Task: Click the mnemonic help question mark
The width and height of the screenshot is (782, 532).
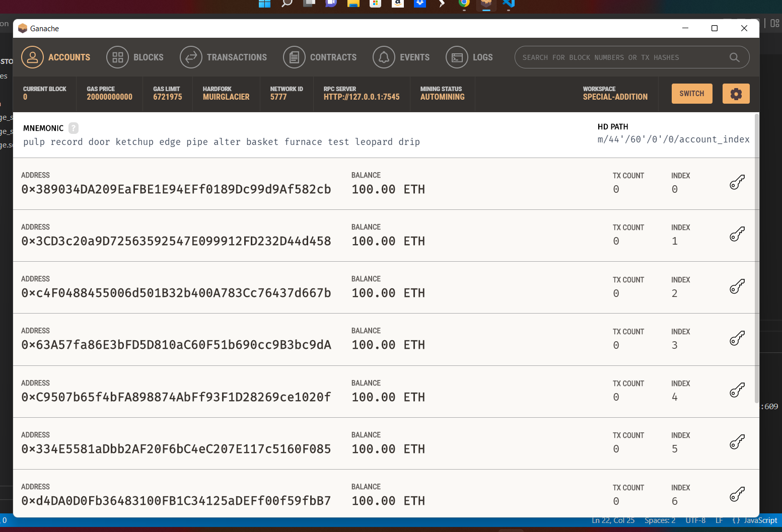Action: (74, 128)
